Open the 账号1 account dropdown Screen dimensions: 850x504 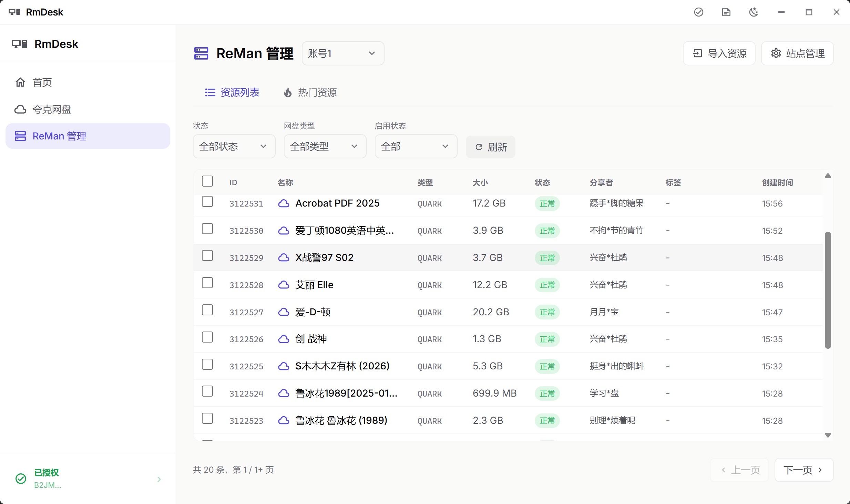[343, 53]
